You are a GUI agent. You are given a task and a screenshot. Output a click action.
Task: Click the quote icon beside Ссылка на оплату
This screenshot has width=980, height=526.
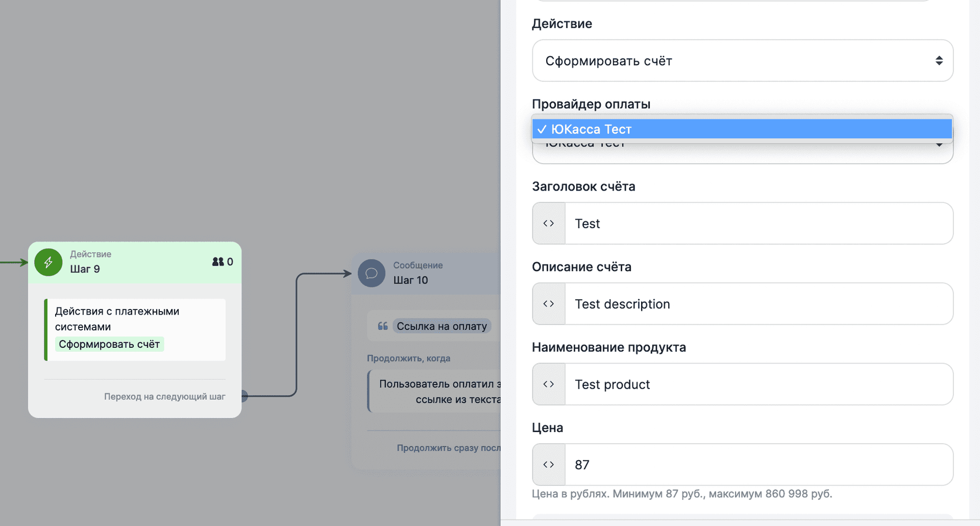point(383,326)
